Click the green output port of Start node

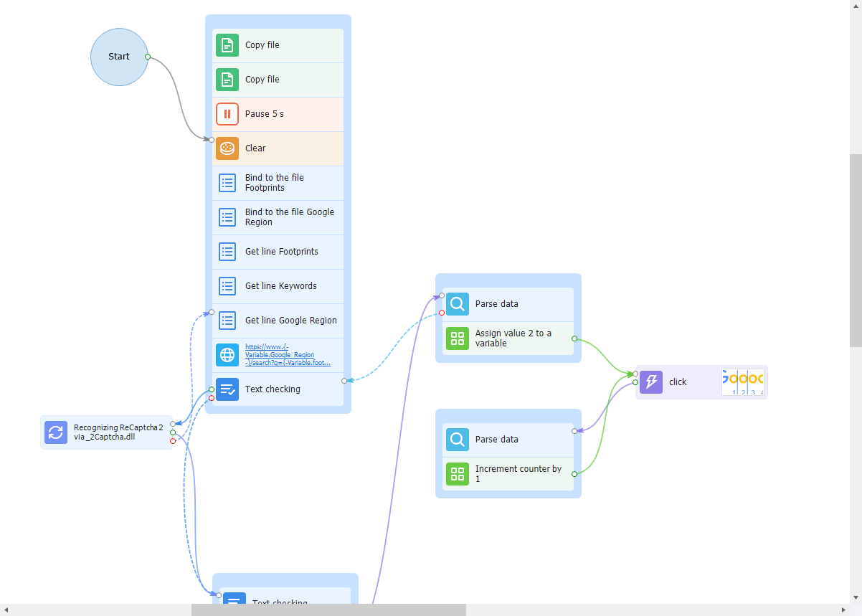148,56
